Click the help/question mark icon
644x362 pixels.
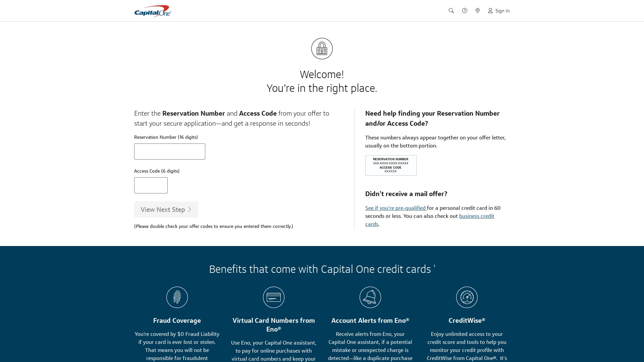point(465,11)
